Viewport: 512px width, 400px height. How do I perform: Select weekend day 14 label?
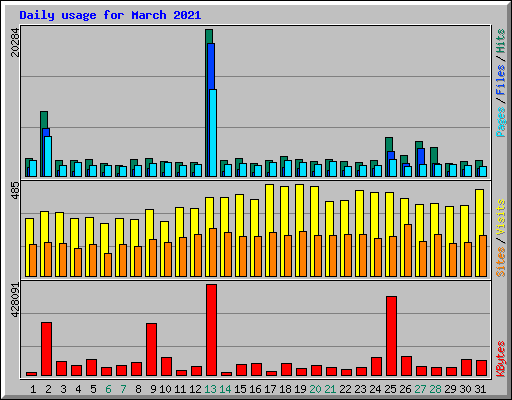pyautogui.click(x=225, y=389)
